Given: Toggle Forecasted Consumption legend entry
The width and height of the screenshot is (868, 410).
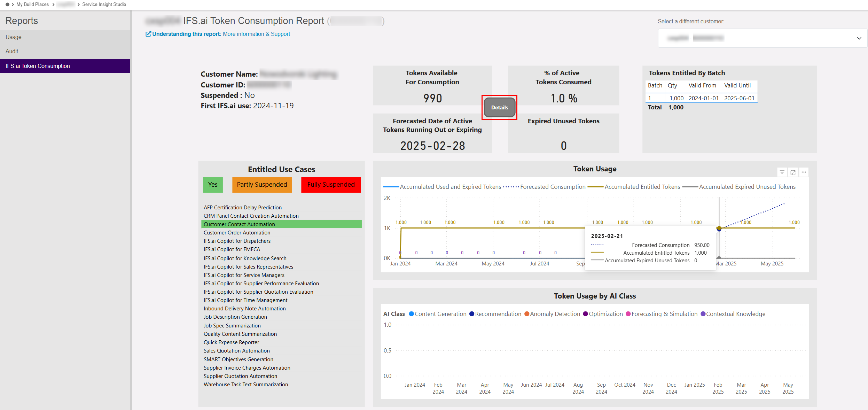Looking at the screenshot, I should (545, 187).
